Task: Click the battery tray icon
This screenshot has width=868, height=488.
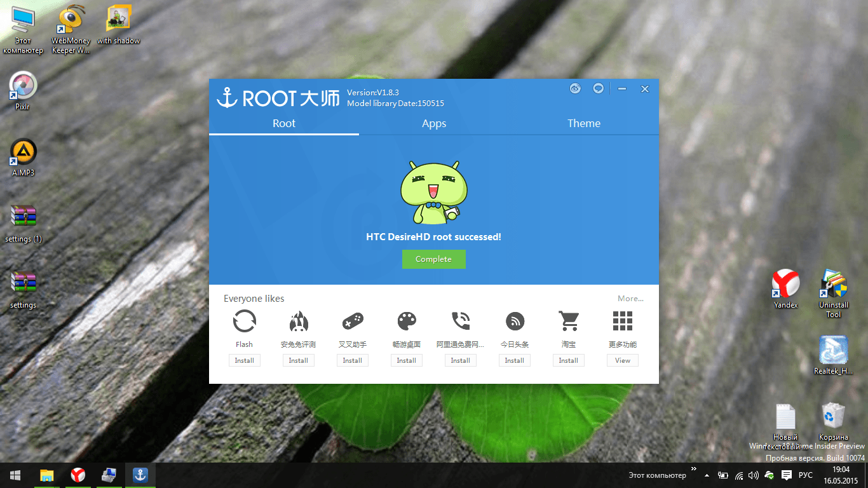Action: [x=723, y=475]
